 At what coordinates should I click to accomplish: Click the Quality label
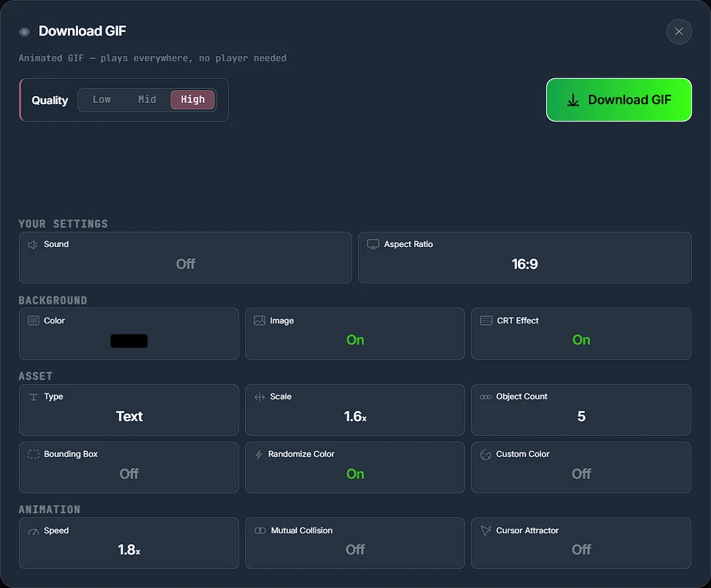point(50,101)
